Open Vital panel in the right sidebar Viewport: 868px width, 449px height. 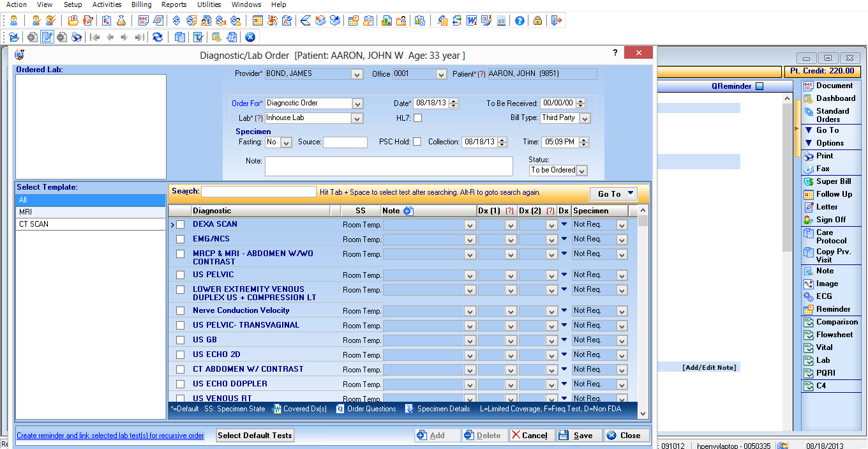tap(824, 347)
